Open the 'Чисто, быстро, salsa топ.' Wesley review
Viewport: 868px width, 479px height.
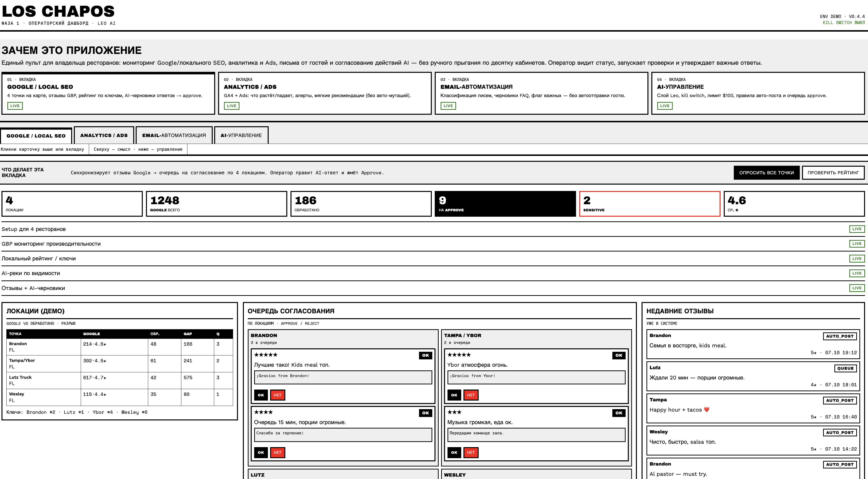[x=753, y=440]
